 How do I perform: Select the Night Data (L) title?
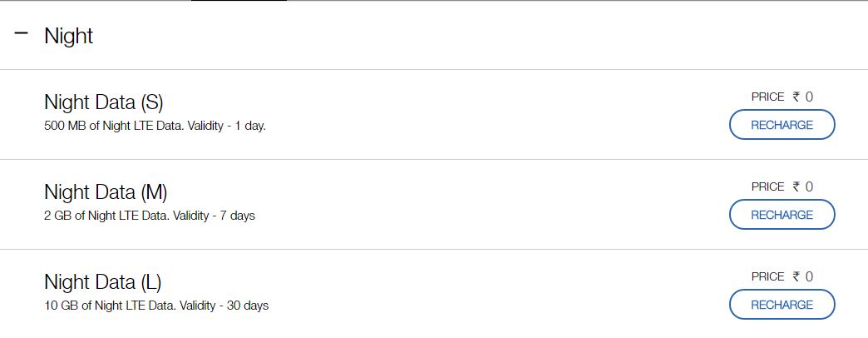pyautogui.click(x=102, y=282)
